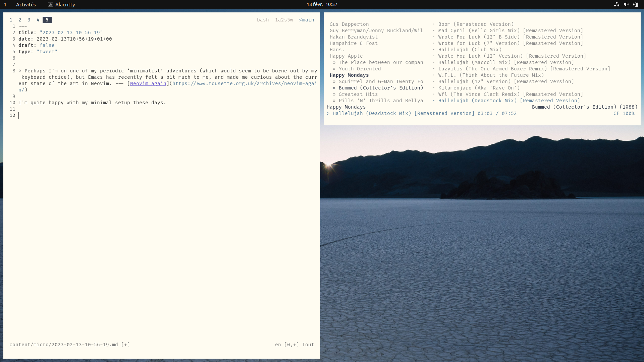This screenshot has width=644, height=362.
Task: Select Gus Dapperton in artist list
Action: 349,24
